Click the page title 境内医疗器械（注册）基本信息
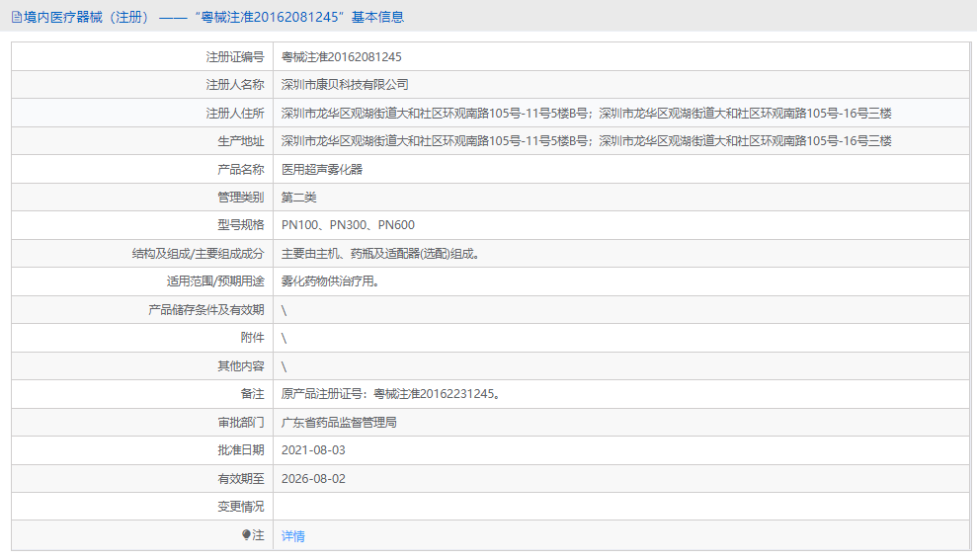 (213, 18)
